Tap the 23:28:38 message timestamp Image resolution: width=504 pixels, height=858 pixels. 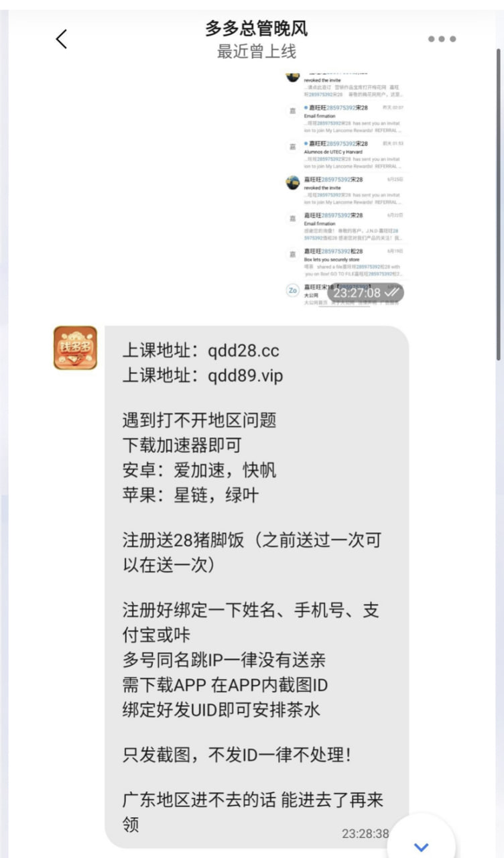(365, 833)
